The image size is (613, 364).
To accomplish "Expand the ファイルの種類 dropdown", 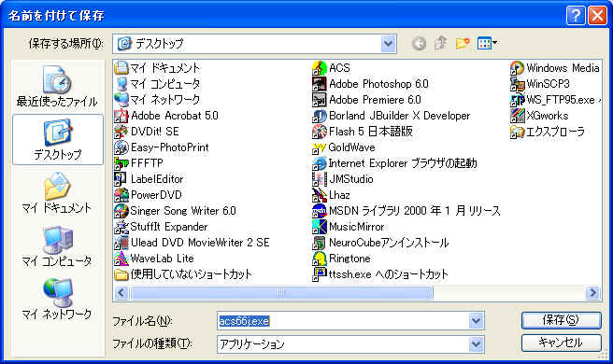I will (476, 344).
